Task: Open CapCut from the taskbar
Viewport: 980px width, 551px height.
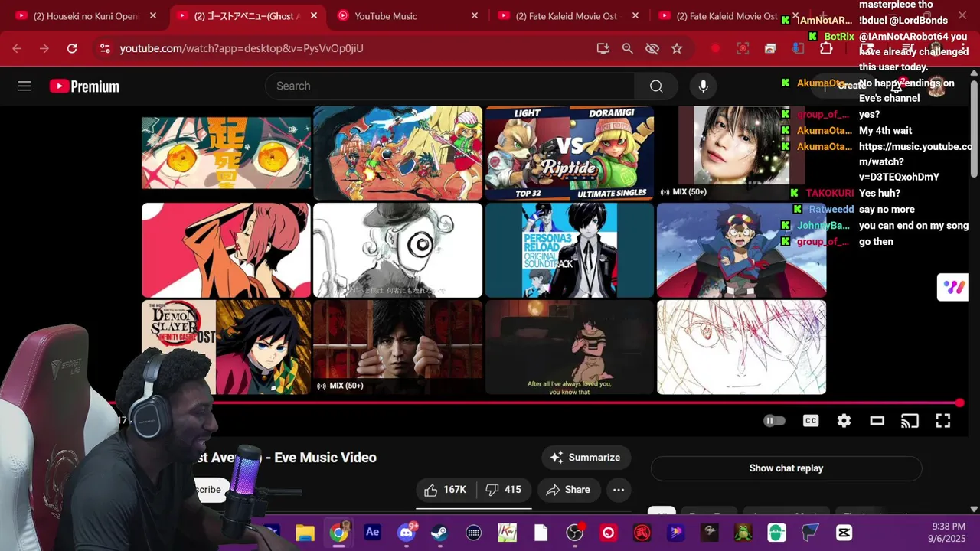Action: pos(844,533)
